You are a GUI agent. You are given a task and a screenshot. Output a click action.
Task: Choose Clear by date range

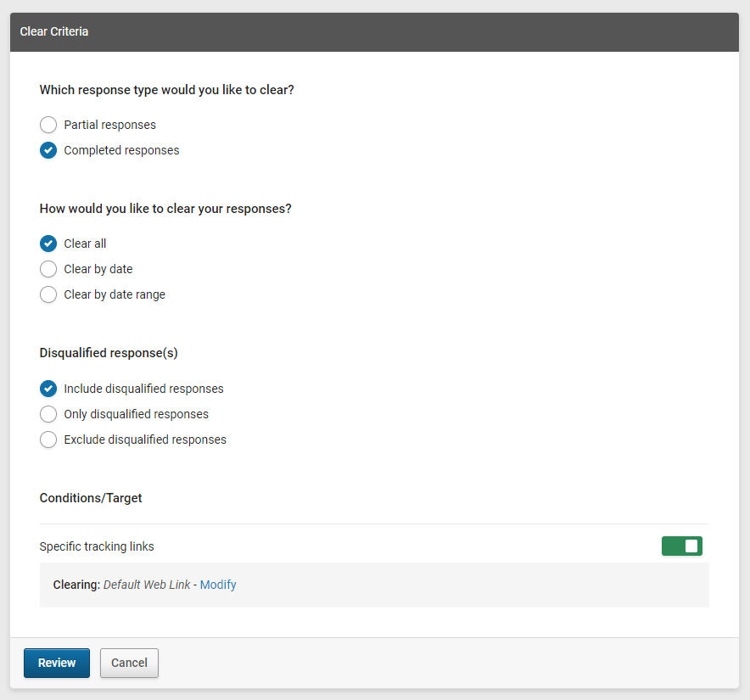coord(48,294)
